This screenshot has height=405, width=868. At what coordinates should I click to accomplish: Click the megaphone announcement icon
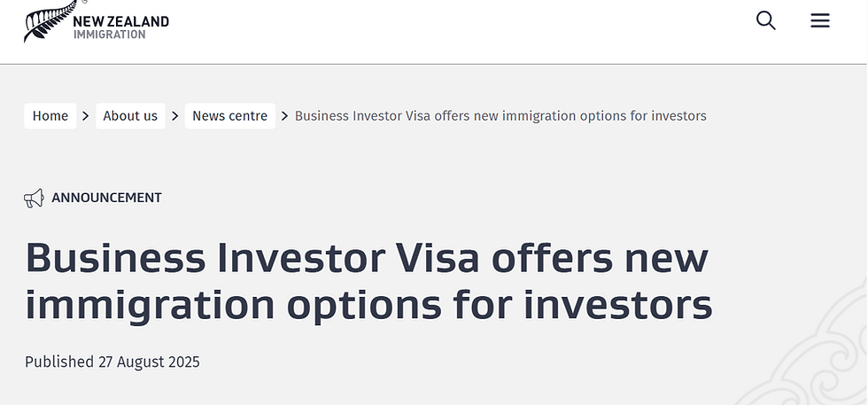click(34, 199)
